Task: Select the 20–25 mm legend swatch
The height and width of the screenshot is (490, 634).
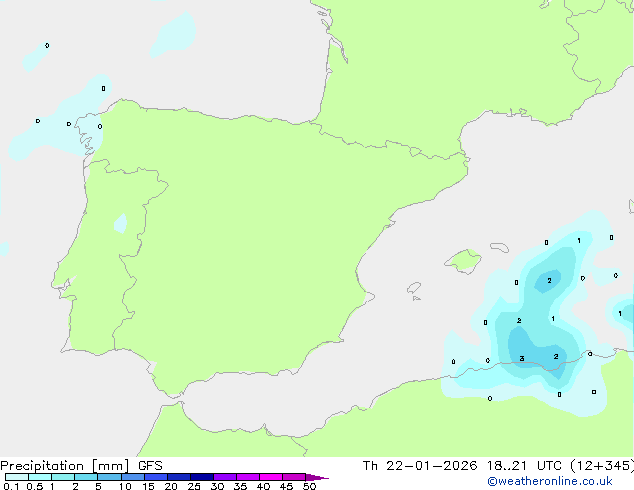Action: point(179,477)
